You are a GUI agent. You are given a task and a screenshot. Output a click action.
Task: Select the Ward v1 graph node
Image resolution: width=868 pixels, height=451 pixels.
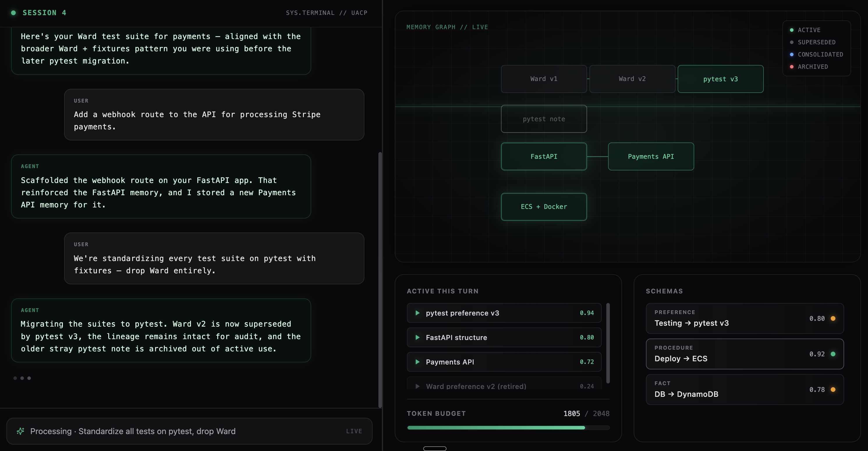coord(544,79)
